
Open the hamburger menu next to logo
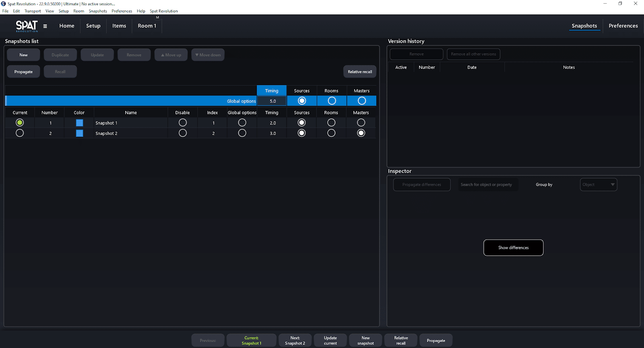[45, 26]
